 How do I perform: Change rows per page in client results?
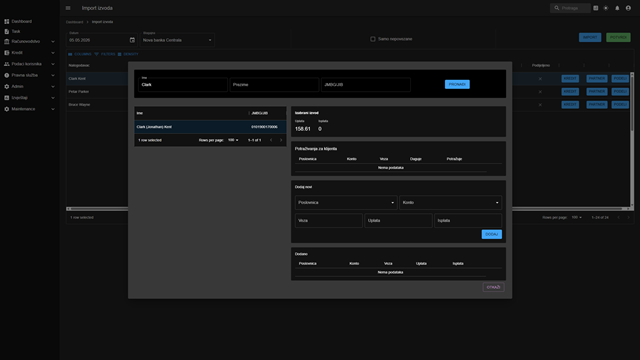tap(233, 140)
